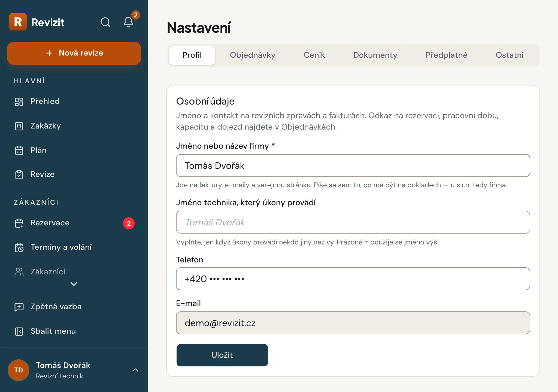Focus the Jméno nebo název firmy field
558x392 pixels.
pyautogui.click(x=353, y=166)
